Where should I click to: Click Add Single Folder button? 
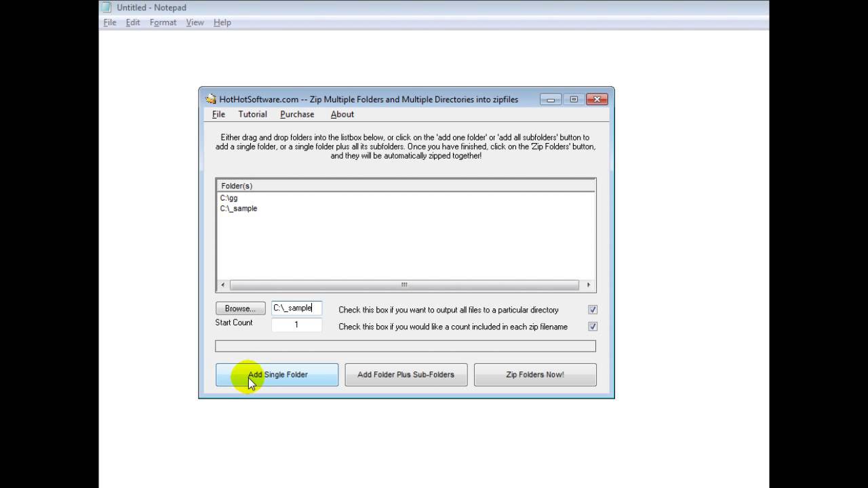(277, 375)
